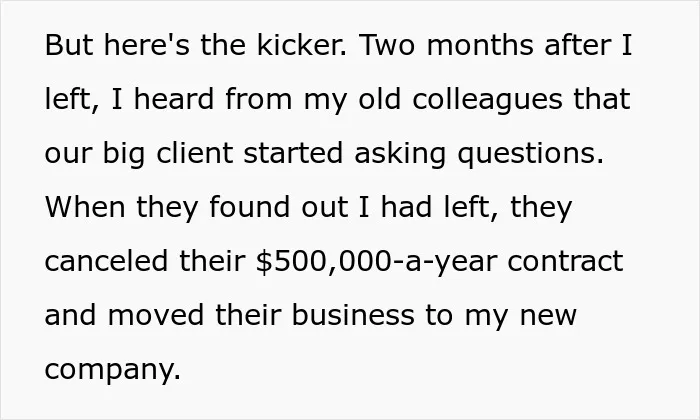This screenshot has height=420, width=700.
Task: Click the word "started" in the text
Action: (x=293, y=153)
